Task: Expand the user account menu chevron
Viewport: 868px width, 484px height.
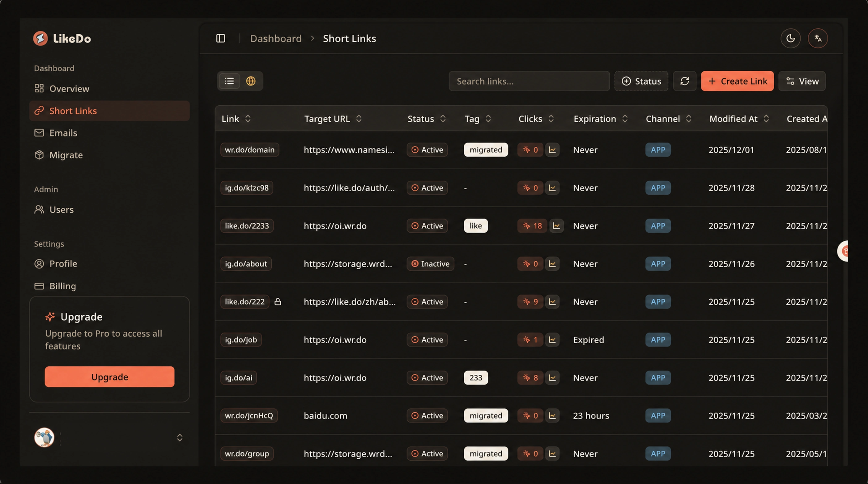Action: tap(180, 438)
